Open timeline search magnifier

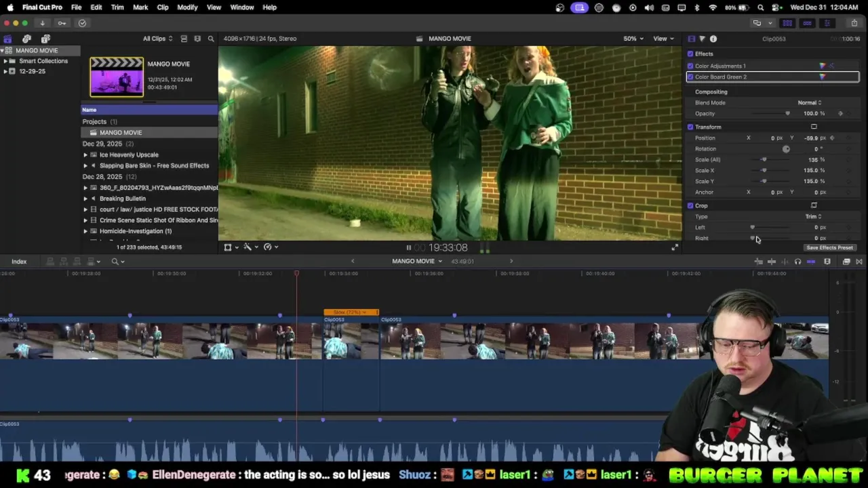point(115,262)
